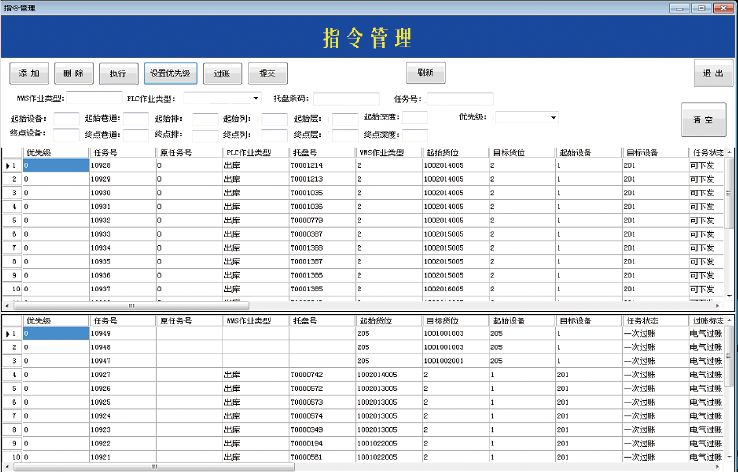This screenshot has height=473, width=738.
Task: Focus the WMS作业类型 filter input
Action: click(x=95, y=98)
